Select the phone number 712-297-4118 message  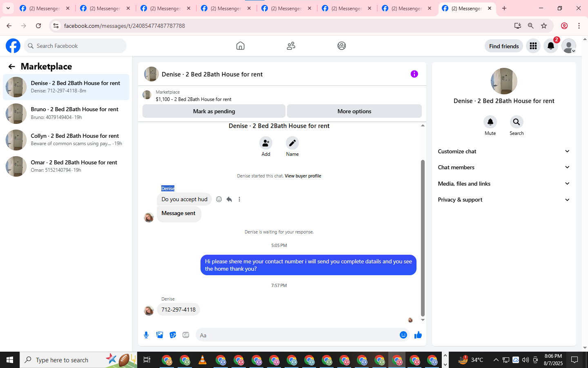click(x=178, y=310)
